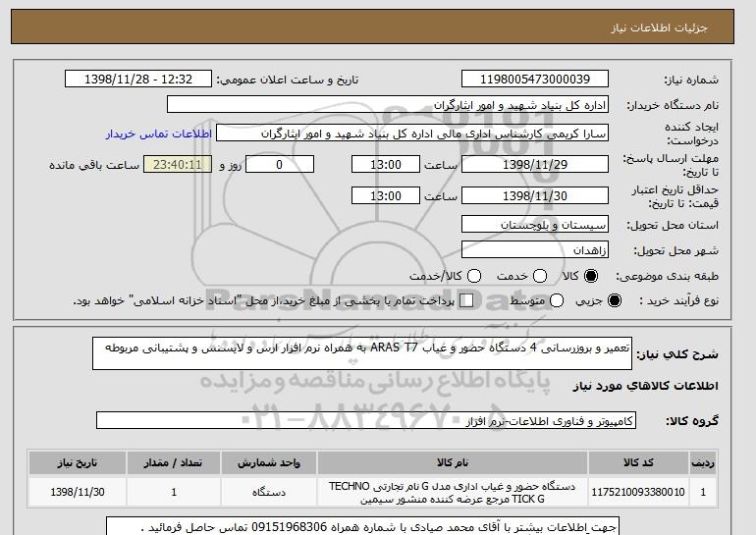The image size is (756, 535).
Task: Click the اطلاعات کالاهای مورد نیاز heading
Action: point(646,386)
